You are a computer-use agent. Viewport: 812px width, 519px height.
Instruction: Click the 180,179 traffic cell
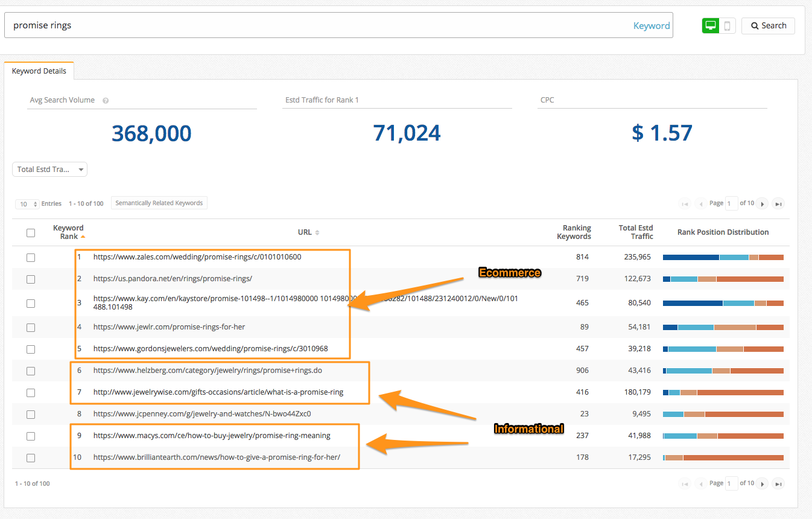tap(638, 392)
